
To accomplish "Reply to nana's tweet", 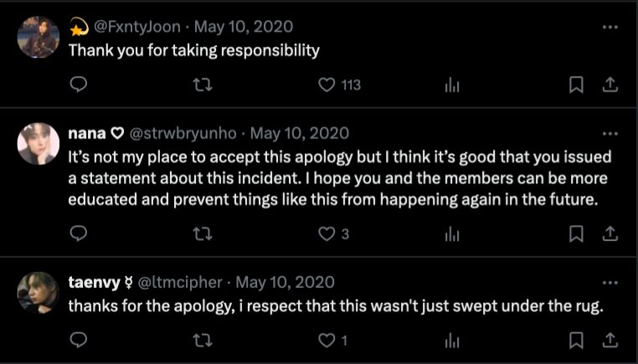I will 78,233.
